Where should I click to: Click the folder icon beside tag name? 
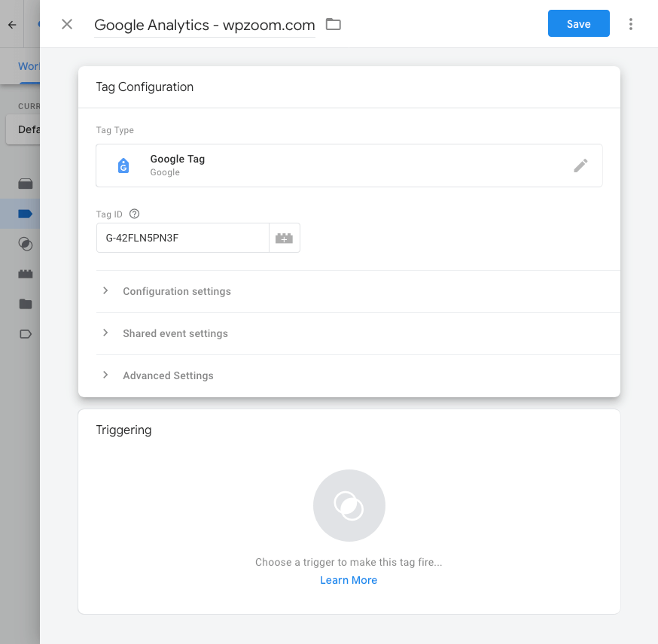(334, 24)
